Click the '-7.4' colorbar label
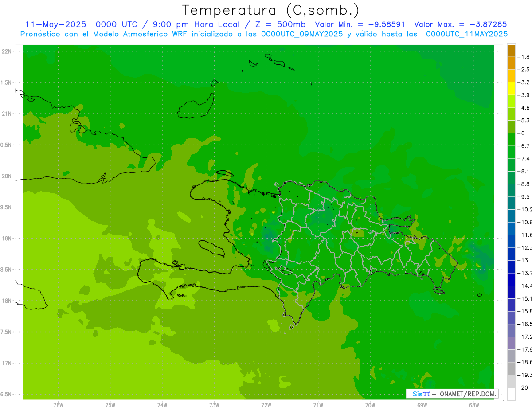This screenshot has width=532, height=411. (x=524, y=159)
